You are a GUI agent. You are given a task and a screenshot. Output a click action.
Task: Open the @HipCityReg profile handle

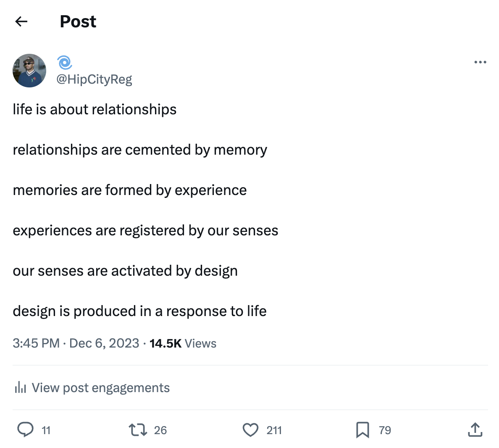tap(94, 79)
